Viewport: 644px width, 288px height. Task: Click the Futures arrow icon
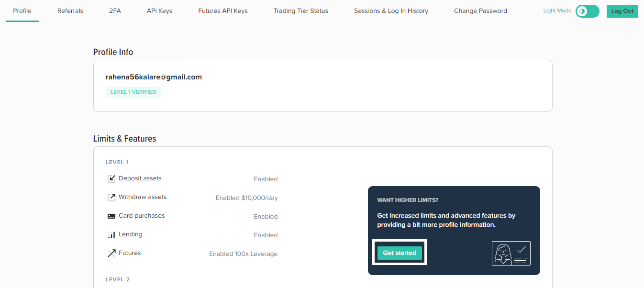tap(111, 253)
